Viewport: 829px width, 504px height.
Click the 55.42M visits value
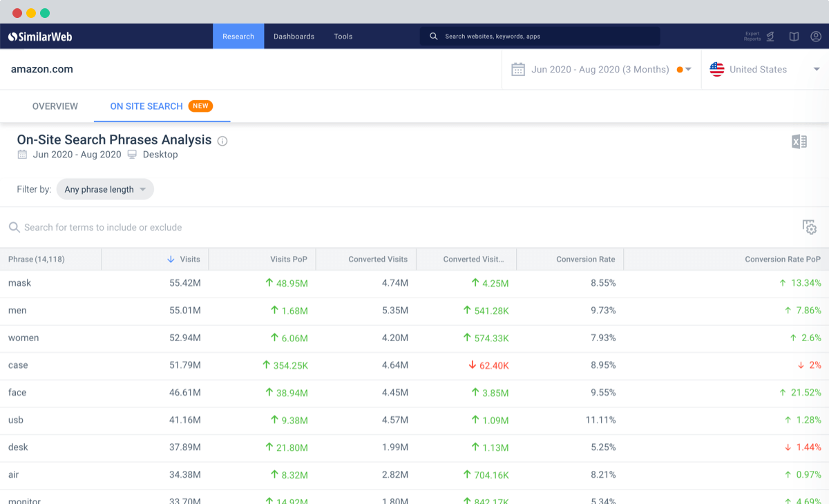pyautogui.click(x=185, y=283)
